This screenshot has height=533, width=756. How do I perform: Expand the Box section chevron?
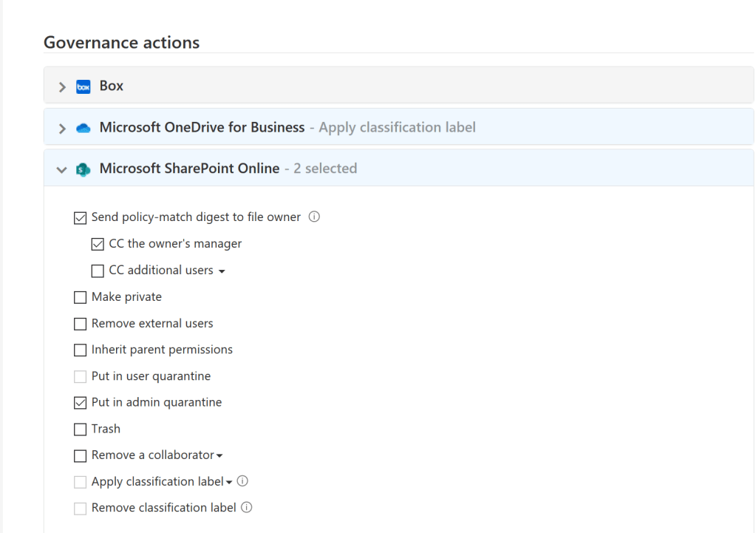click(62, 86)
